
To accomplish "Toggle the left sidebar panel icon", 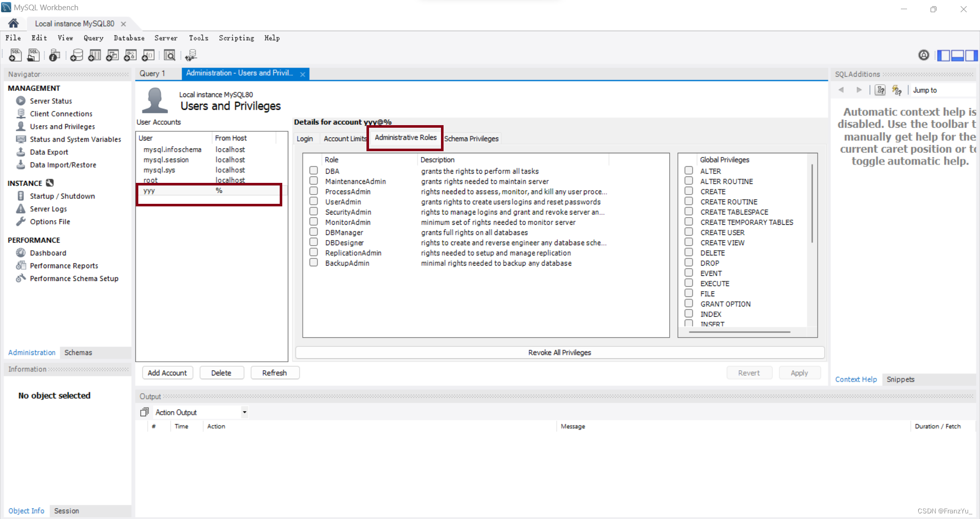I will click(x=944, y=55).
